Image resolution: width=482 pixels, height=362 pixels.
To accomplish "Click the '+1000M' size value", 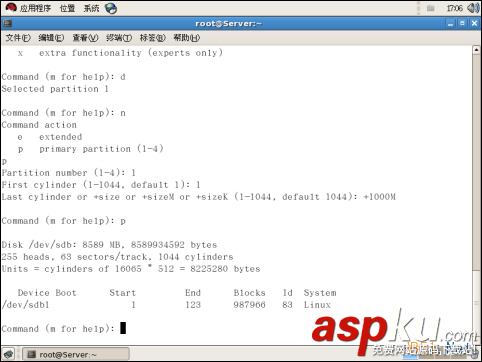I will point(379,197).
